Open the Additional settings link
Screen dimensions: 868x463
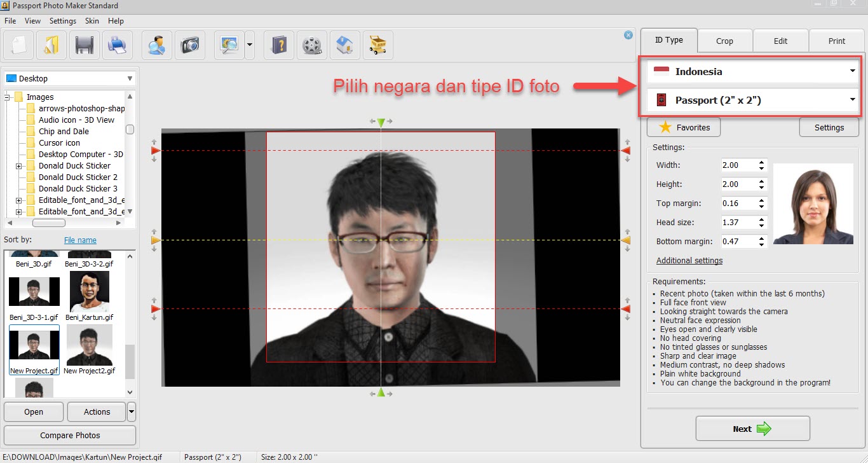tap(689, 261)
